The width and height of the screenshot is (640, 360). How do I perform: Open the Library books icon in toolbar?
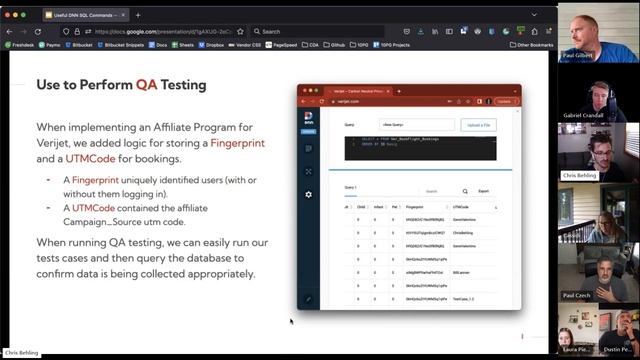[435, 31]
